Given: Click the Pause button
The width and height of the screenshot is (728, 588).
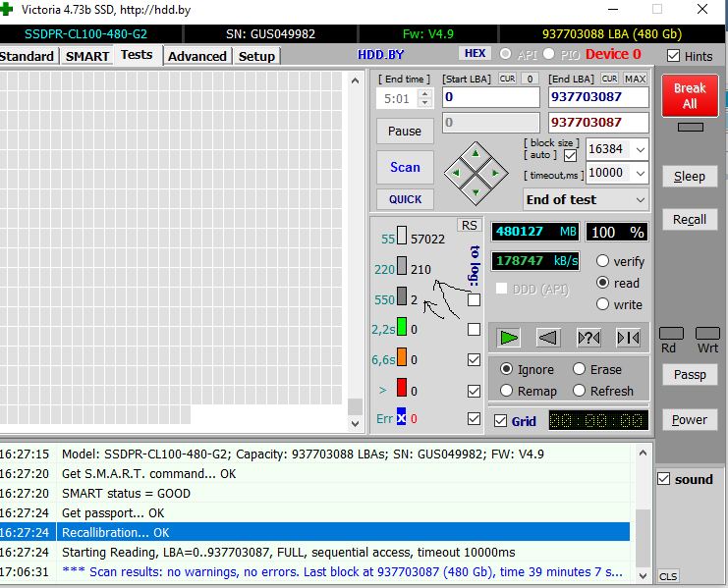Looking at the screenshot, I should 405,132.
